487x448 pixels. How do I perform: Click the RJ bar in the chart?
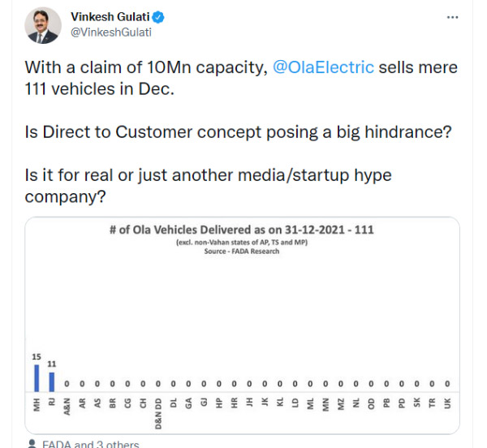tap(52, 381)
